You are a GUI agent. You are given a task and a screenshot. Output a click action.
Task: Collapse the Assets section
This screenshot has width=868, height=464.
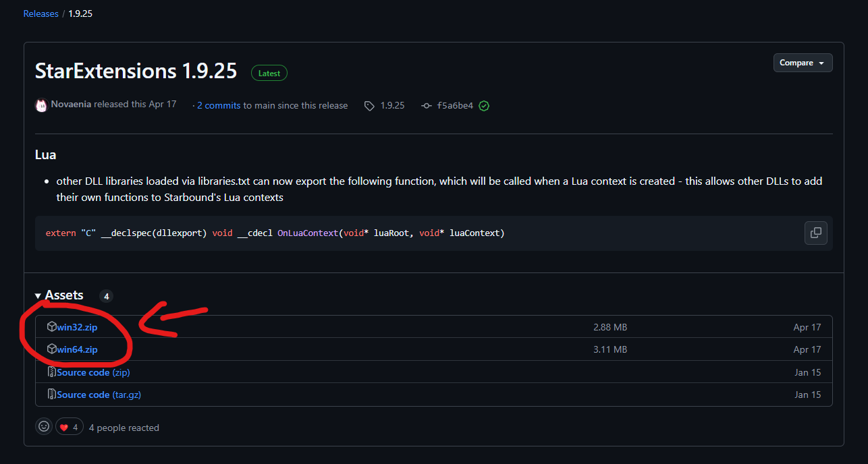point(59,295)
